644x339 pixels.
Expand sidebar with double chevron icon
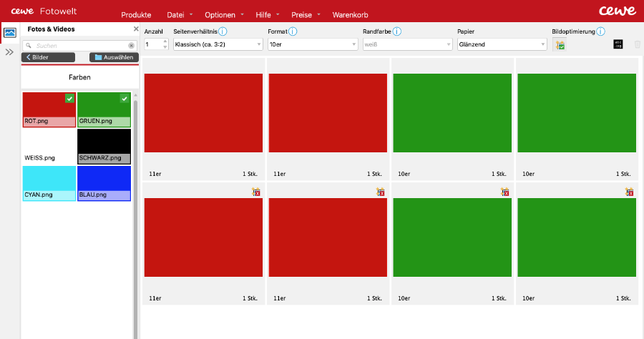[9, 52]
